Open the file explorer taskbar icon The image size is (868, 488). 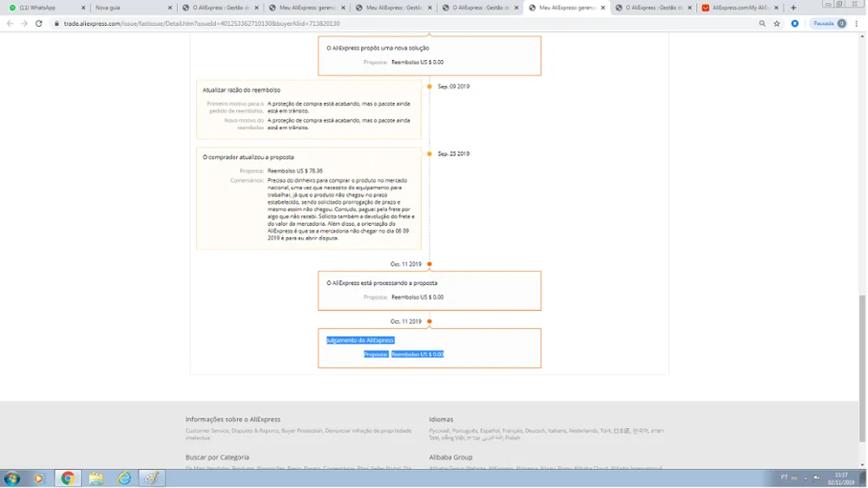[x=95, y=478]
